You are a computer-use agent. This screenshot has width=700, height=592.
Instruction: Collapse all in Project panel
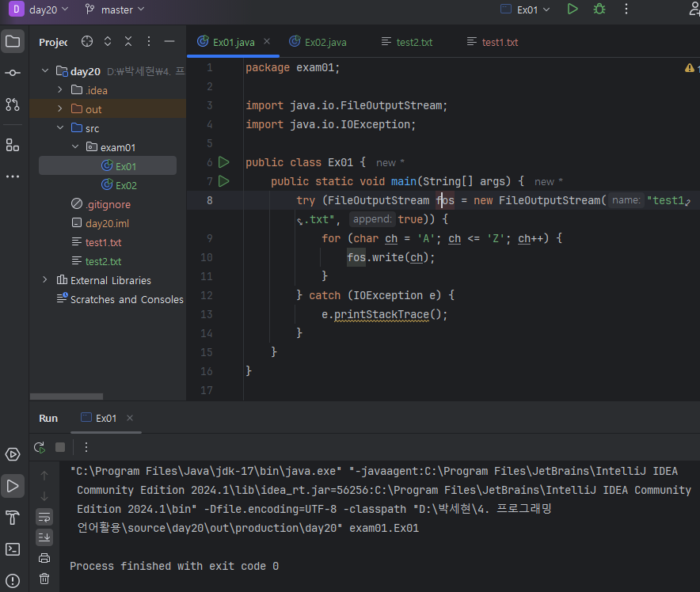pos(128,41)
